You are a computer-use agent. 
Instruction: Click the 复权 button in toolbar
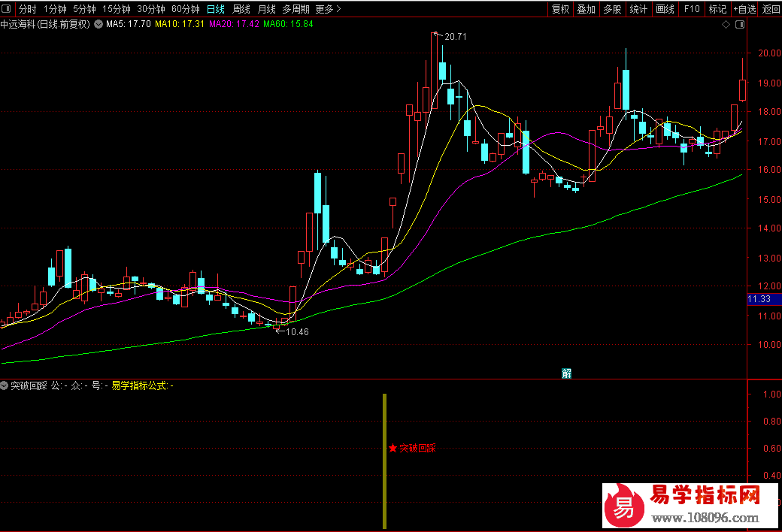560,9
